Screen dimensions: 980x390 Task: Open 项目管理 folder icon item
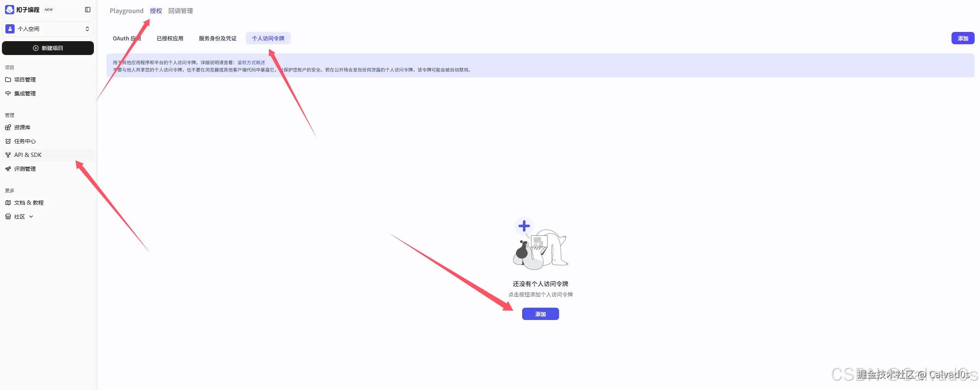25,80
